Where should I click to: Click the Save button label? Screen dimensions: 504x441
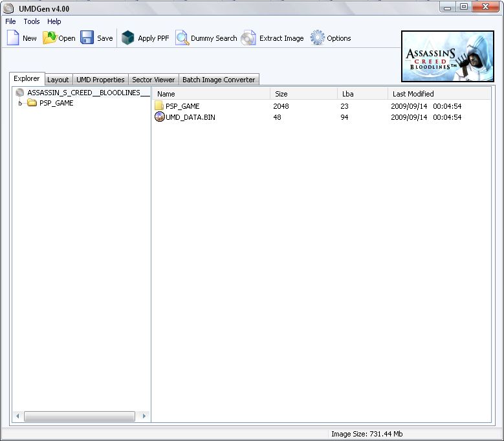105,38
